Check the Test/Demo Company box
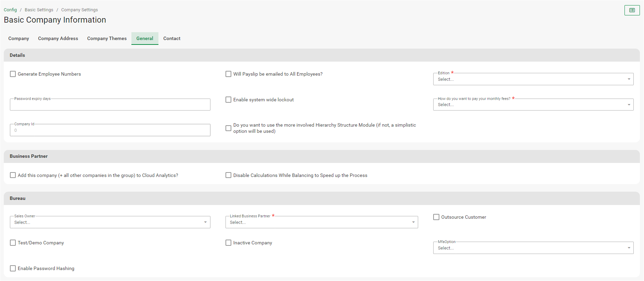644x281 pixels. [13, 243]
